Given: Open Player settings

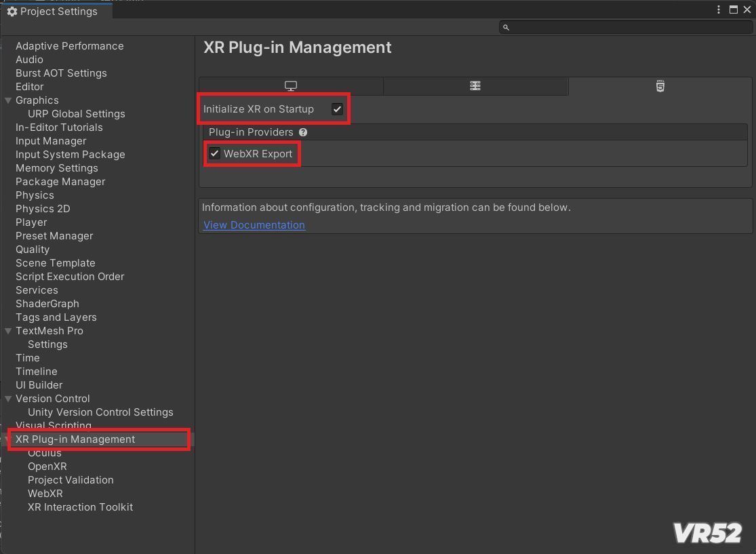Looking at the screenshot, I should click(31, 222).
